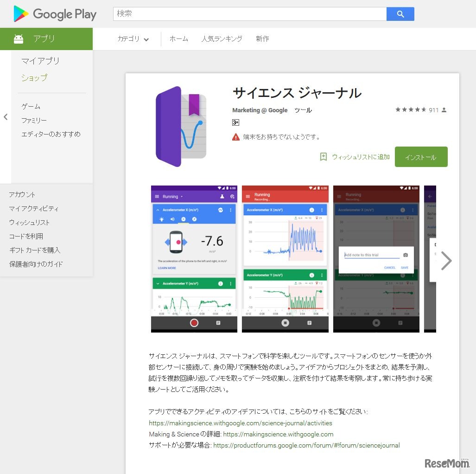Advance screenshots with right arrow
The height and width of the screenshot is (474, 476).
coord(446,261)
